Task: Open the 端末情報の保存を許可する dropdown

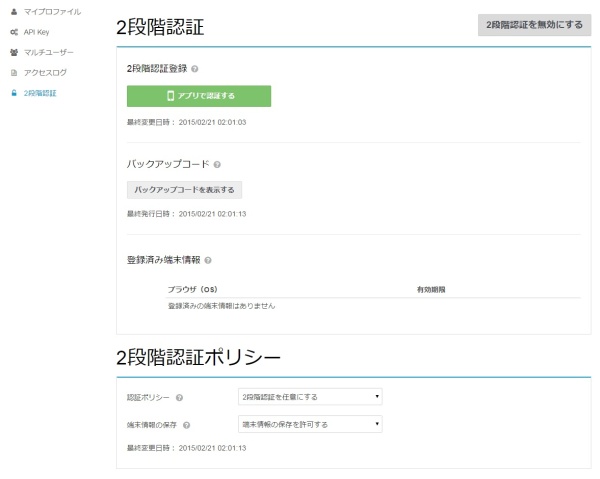Action: [310, 424]
